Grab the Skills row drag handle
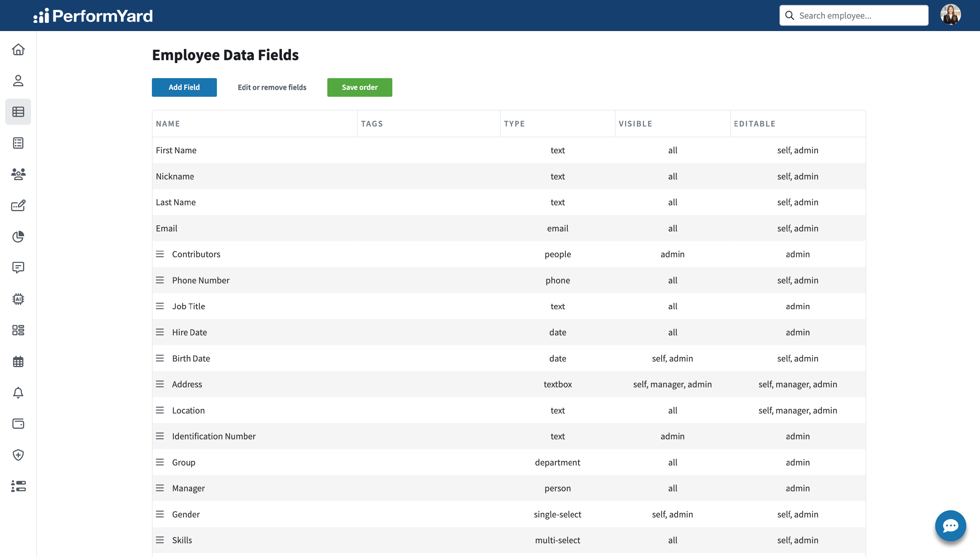Image resolution: width=980 pixels, height=557 pixels. click(160, 540)
